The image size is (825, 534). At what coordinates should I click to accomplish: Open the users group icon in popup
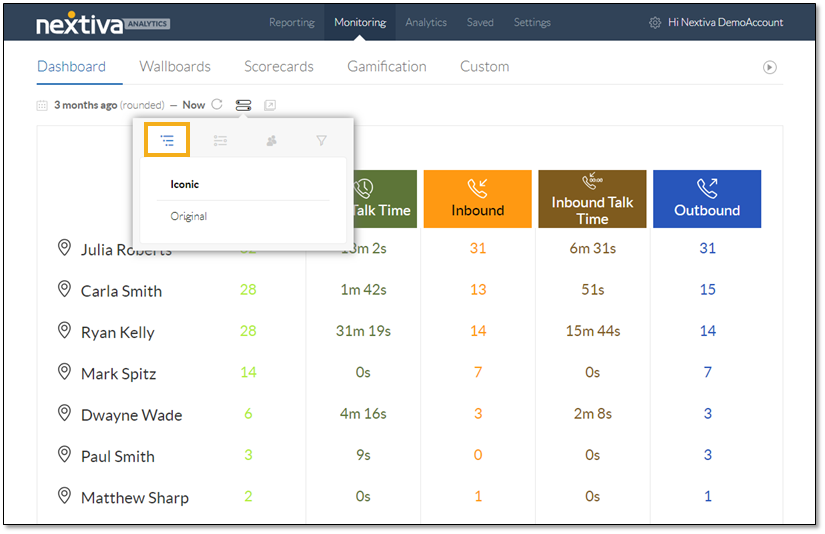[271, 140]
